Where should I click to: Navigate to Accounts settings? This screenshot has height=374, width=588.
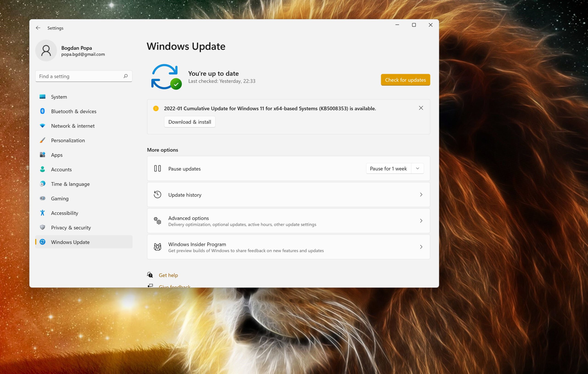(84, 169)
